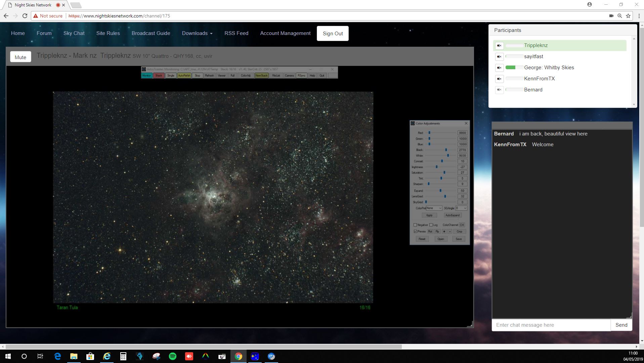
Task: Click the Night Skies Network tab
Action: tap(33, 5)
